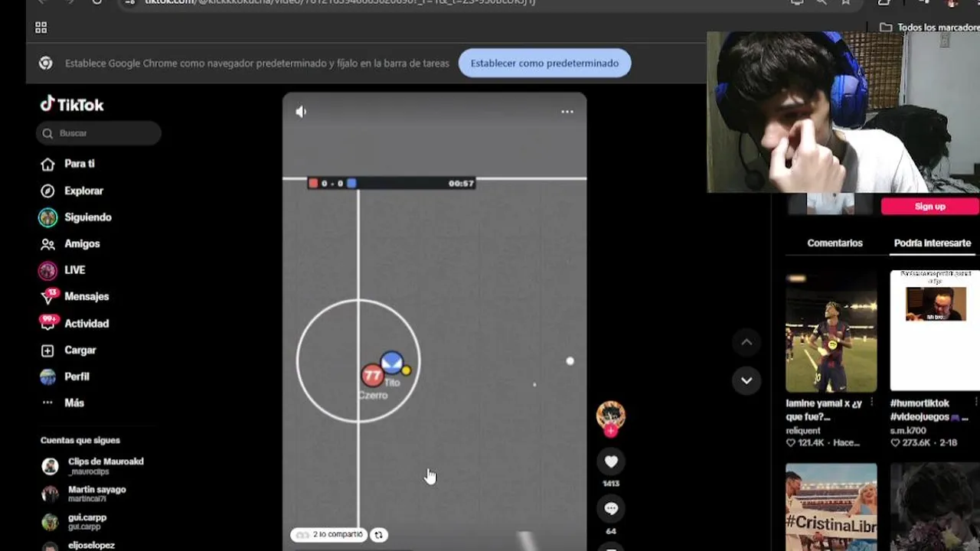
Task: Open uploader reliquent profile link
Action: click(802, 431)
